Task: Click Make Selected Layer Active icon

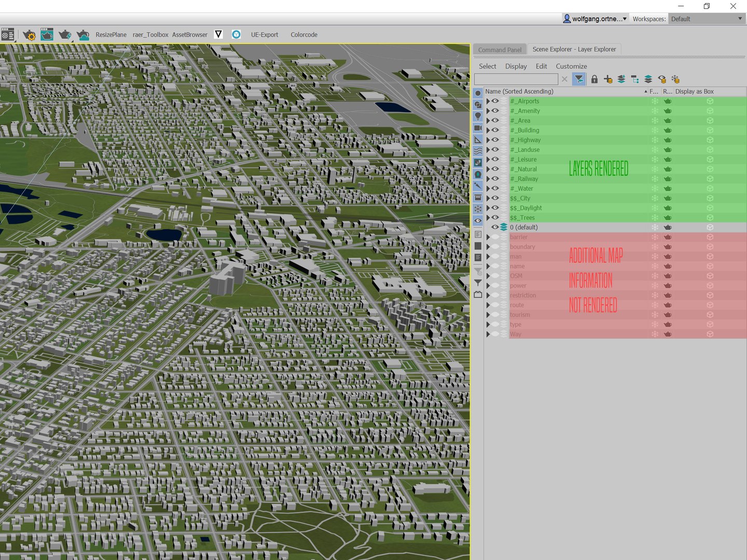Action: (648, 79)
